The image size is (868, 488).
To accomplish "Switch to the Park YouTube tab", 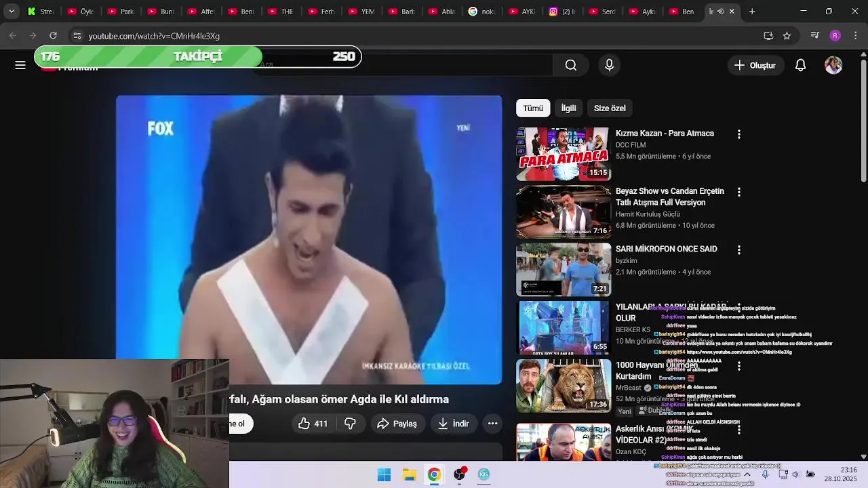I will point(121,12).
